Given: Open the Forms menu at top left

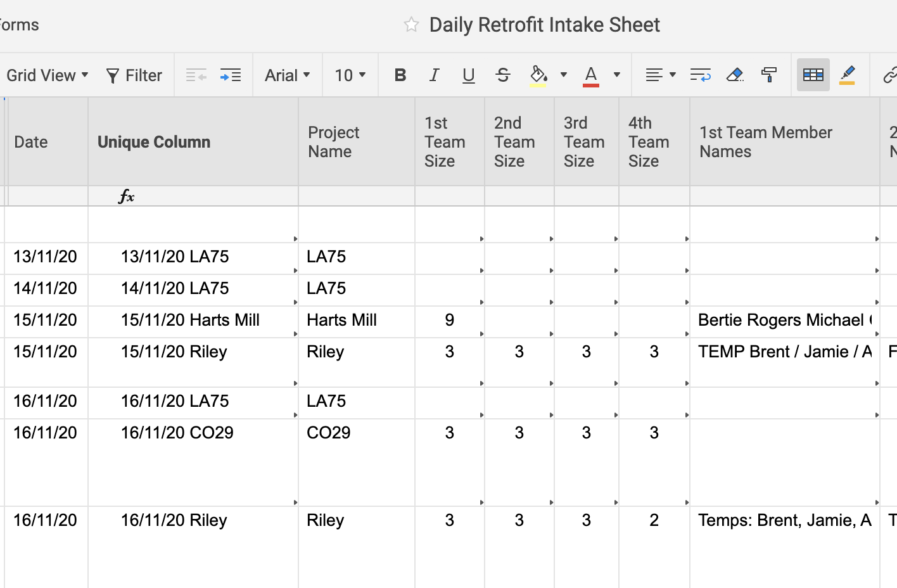Looking at the screenshot, I should pos(19,25).
